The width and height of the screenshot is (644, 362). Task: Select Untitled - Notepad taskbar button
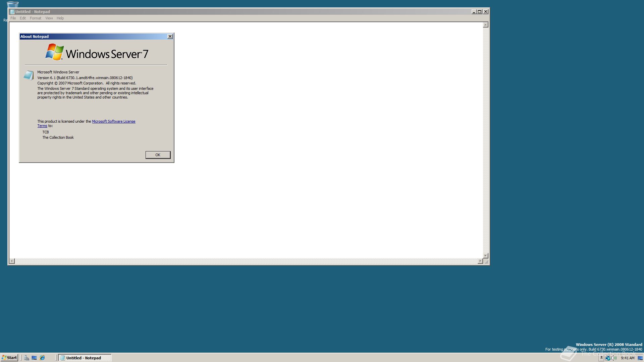point(85,358)
